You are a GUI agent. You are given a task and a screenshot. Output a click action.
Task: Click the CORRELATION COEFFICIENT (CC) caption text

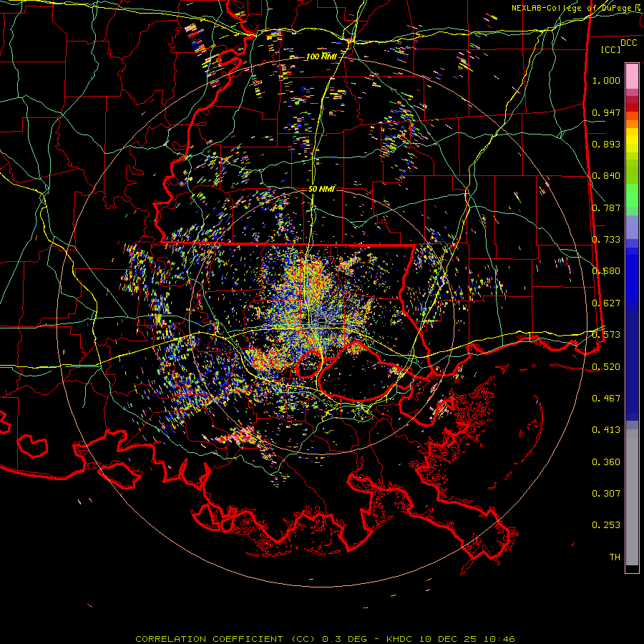(225, 639)
